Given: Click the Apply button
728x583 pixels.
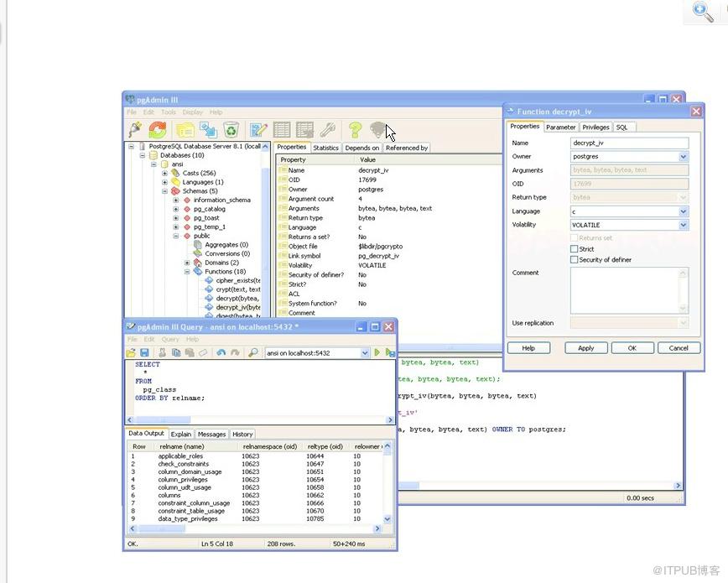Looking at the screenshot, I should [x=586, y=348].
